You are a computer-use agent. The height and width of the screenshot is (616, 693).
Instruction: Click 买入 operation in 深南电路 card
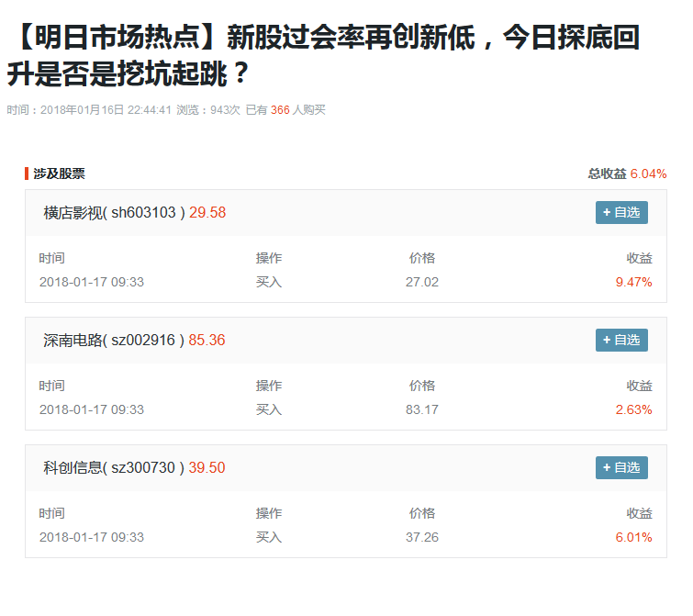click(x=269, y=409)
